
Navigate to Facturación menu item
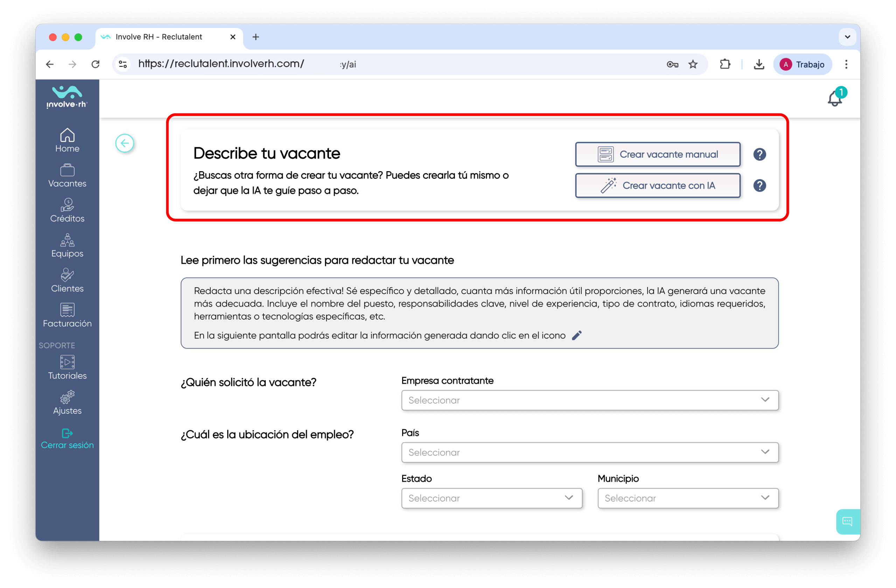[x=68, y=316]
